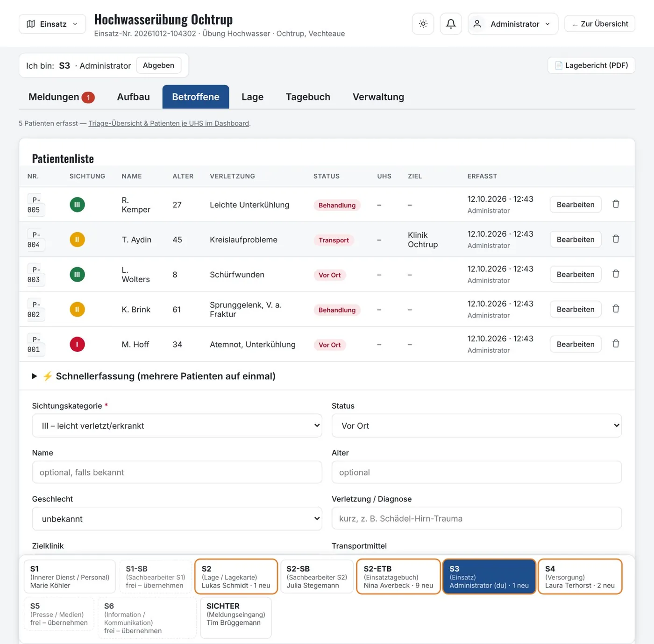Open the Geschlecht dropdown
This screenshot has width=654, height=644.
pos(177,518)
